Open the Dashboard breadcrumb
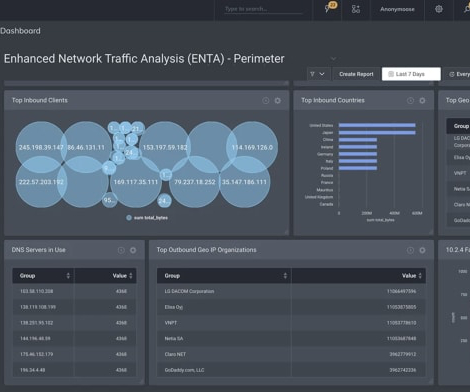The width and height of the screenshot is (470, 392). pyautogui.click(x=20, y=31)
